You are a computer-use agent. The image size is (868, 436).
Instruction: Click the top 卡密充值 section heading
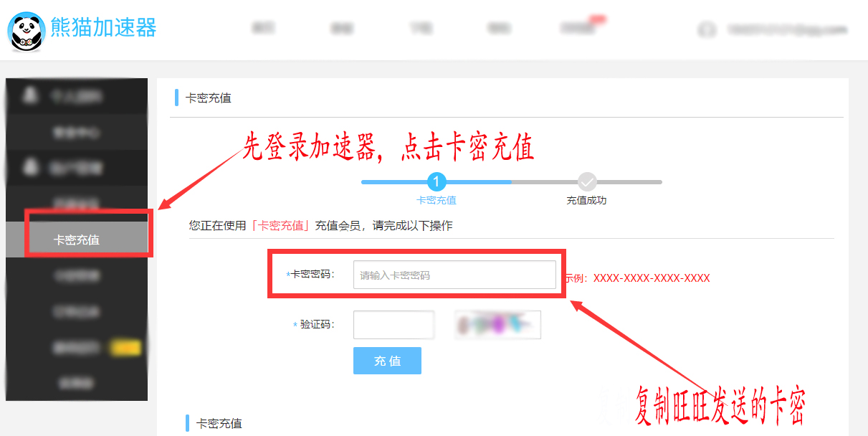tap(209, 98)
